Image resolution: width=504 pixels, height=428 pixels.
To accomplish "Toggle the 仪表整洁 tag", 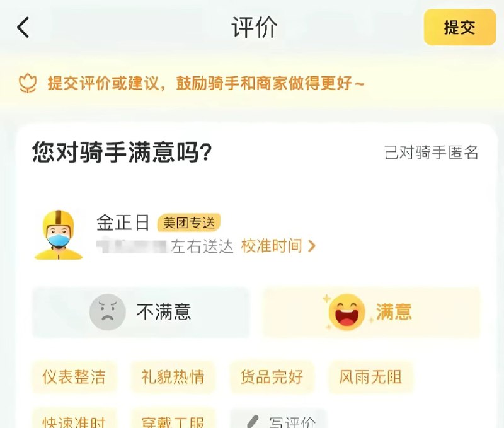I will 74,377.
